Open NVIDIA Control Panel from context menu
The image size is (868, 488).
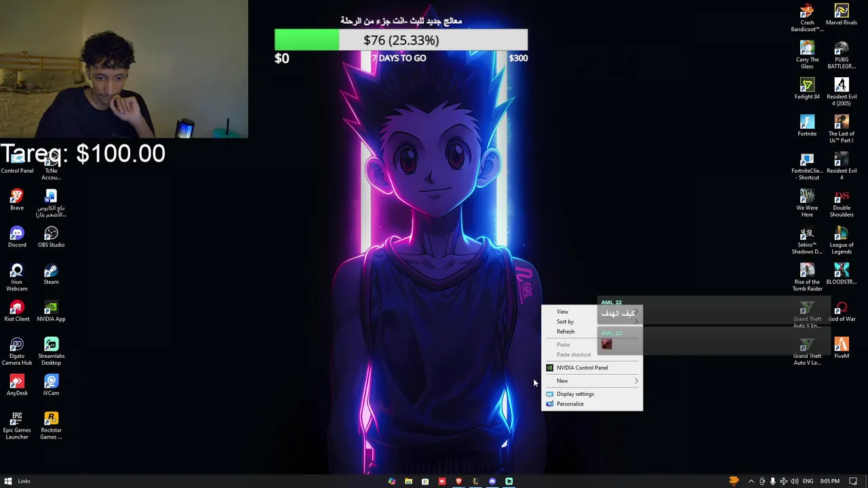(x=592, y=367)
